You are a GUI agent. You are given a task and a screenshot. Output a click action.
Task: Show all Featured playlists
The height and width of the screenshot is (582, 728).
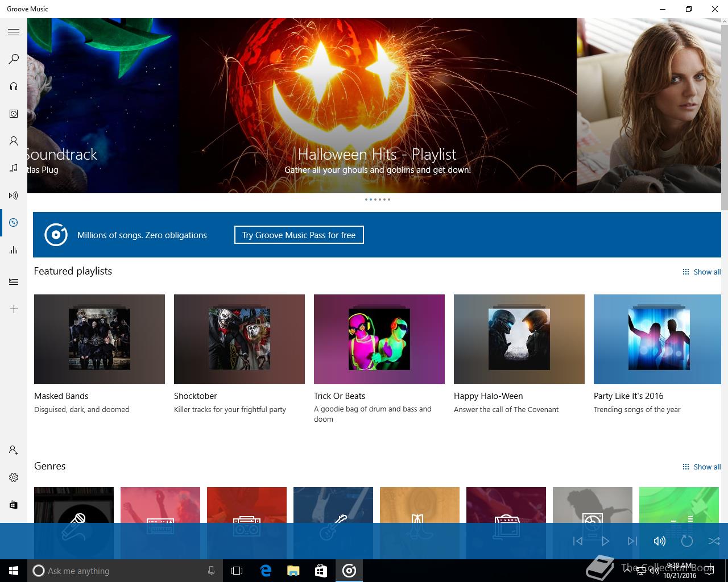(701, 272)
